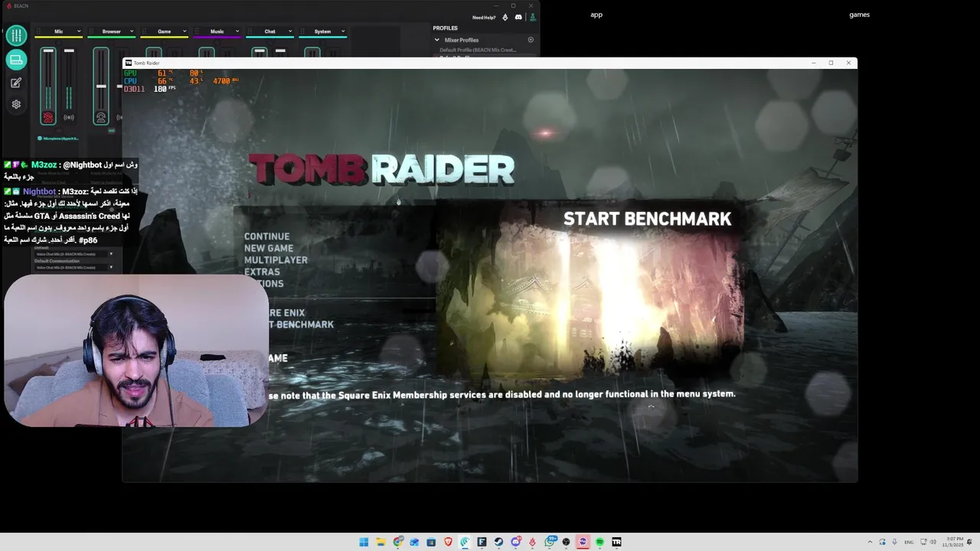Select OPTIONS in Tomb Raider menu
The image size is (980, 551).
pos(265,284)
